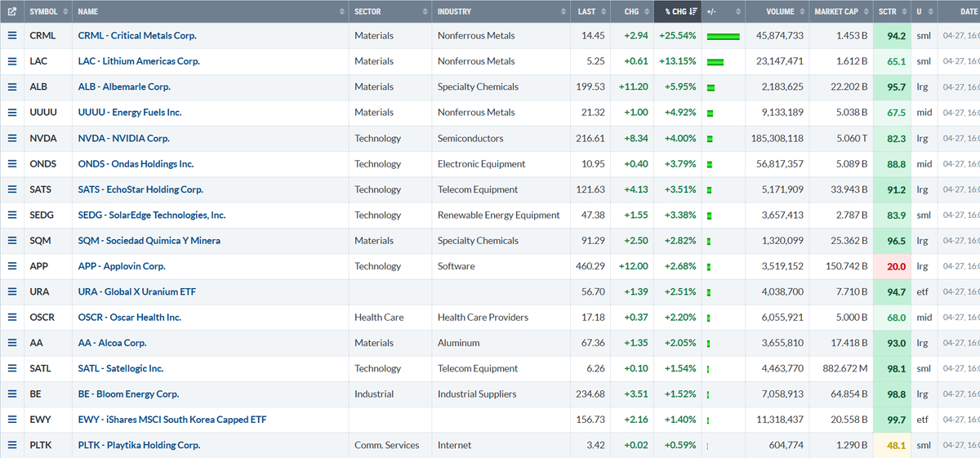Click the last price 460.29 for APP
The width and height of the screenshot is (980, 458).
(x=590, y=266)
